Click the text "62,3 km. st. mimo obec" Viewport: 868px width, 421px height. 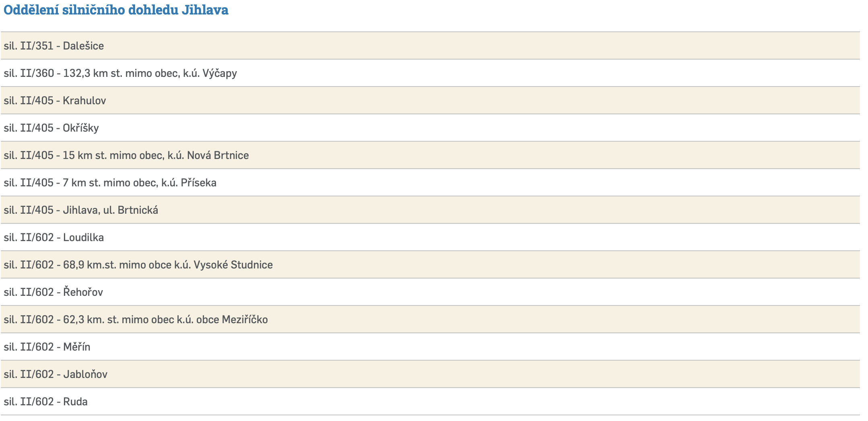(118, 320)
